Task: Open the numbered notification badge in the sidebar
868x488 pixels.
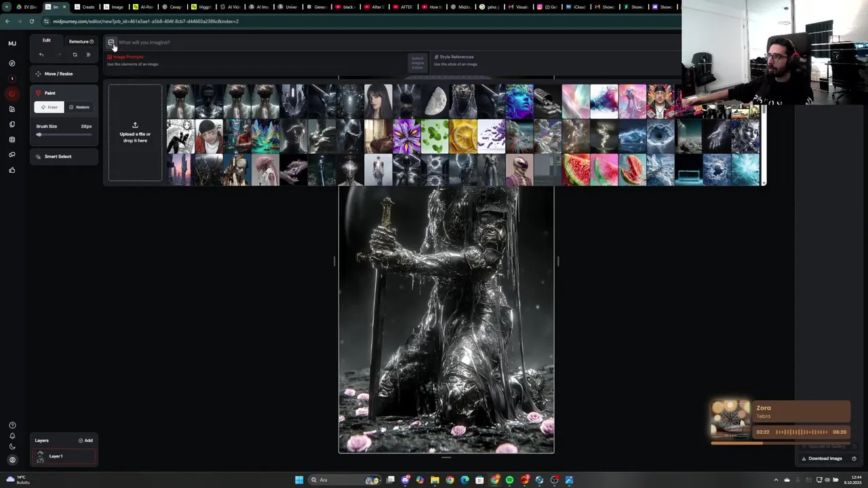Action: (12, 79)
